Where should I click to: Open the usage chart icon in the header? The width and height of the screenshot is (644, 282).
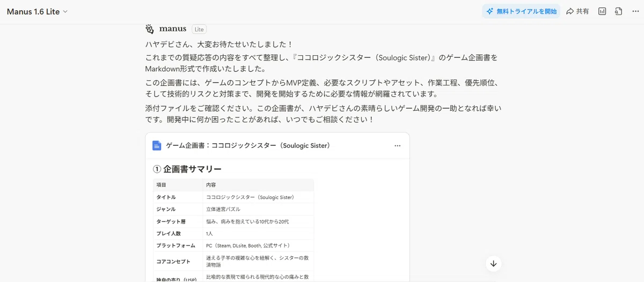pos(602,11)
